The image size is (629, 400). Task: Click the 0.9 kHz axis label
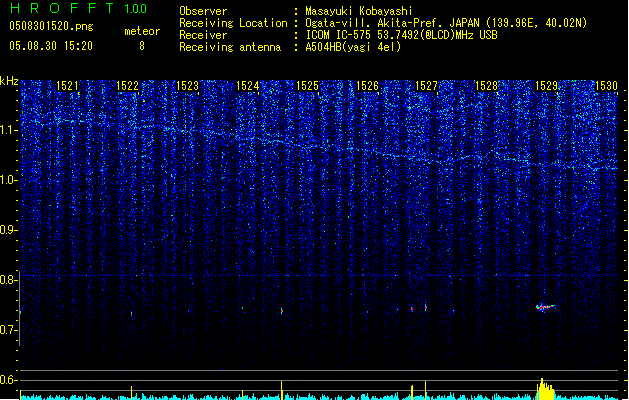(x=9, y=230)
